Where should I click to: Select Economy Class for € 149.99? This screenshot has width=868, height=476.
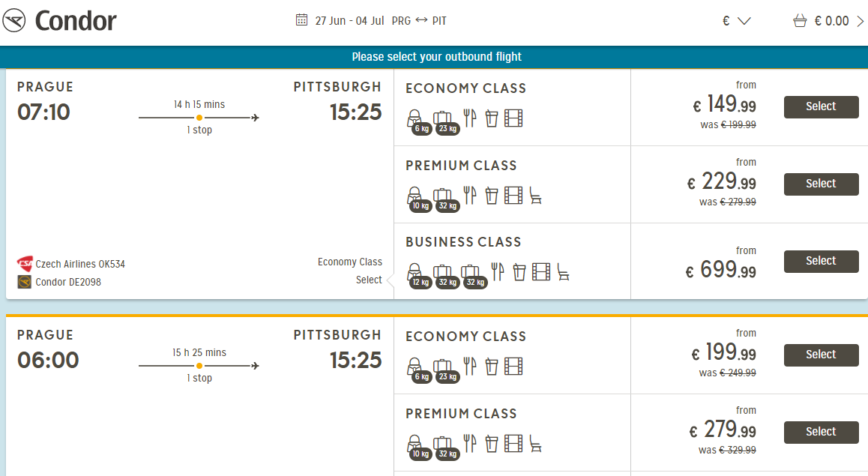pyautogui.click(x=821, y=107)
